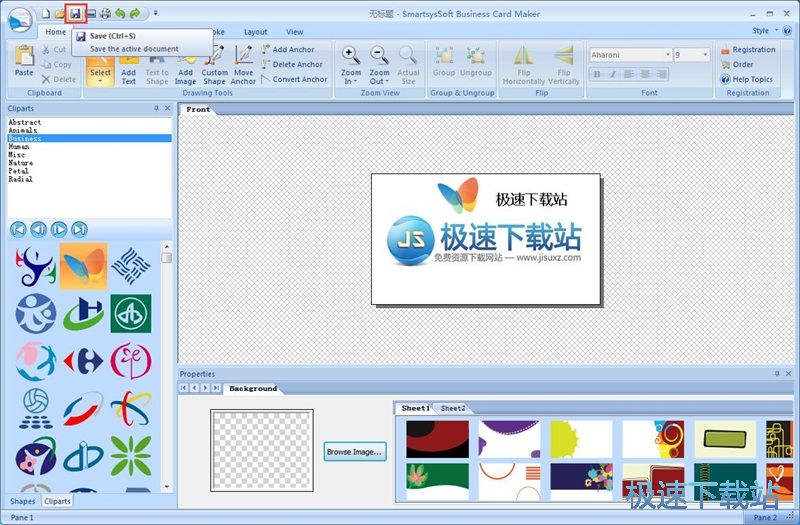Screen dimensions: 800x525
Task: Toggle Italic formatting in Font group
Action: [613, 74]
